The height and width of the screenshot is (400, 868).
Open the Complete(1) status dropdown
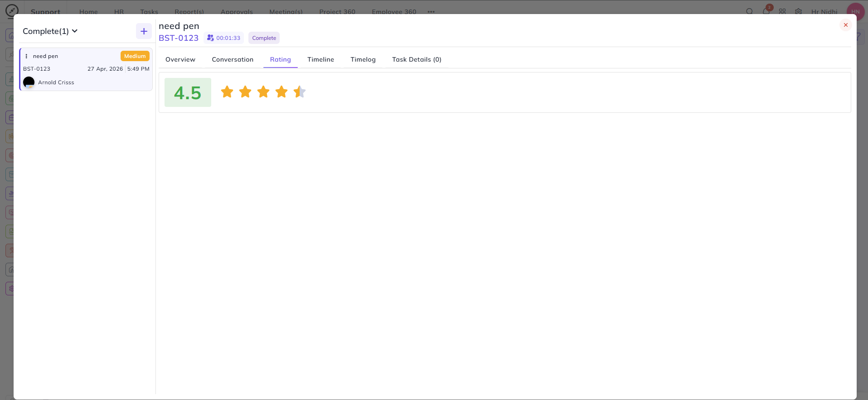pos(50,31)
